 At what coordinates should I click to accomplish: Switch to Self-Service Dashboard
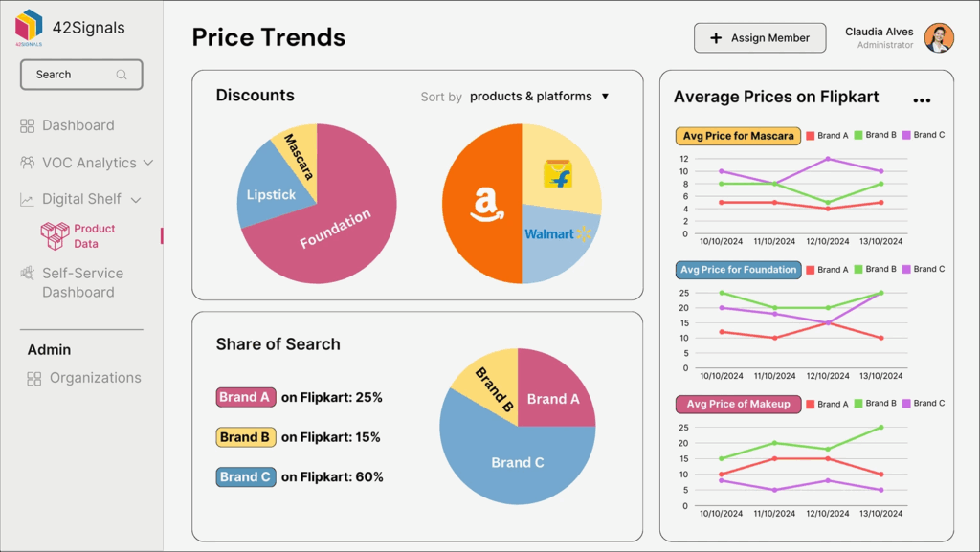(x=81, y=282)
